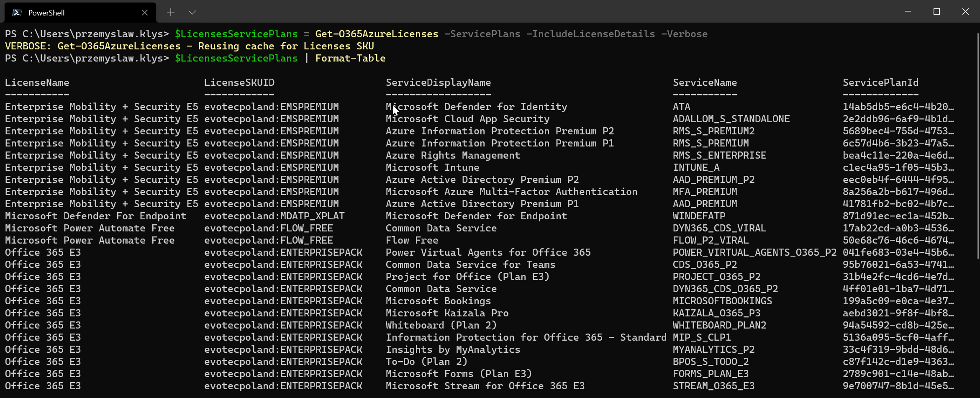Viewport: 980px width, 398px height.
Task: Click the ServiceDisplayName column header
Action: [x=438, y=82]
